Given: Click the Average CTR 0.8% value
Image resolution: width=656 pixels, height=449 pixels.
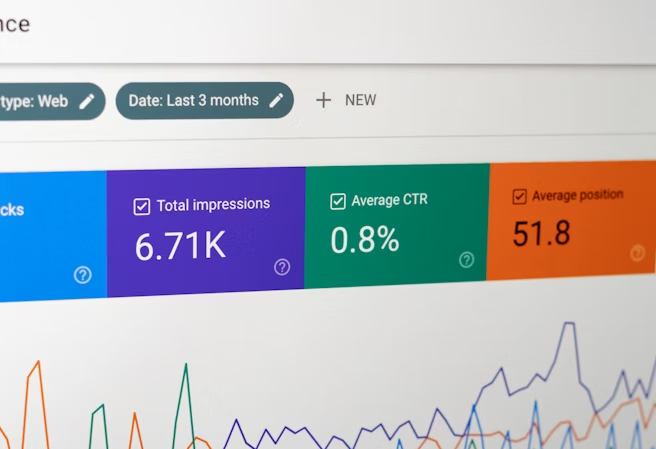Looking at the screenshot, I should click(364, 240).
